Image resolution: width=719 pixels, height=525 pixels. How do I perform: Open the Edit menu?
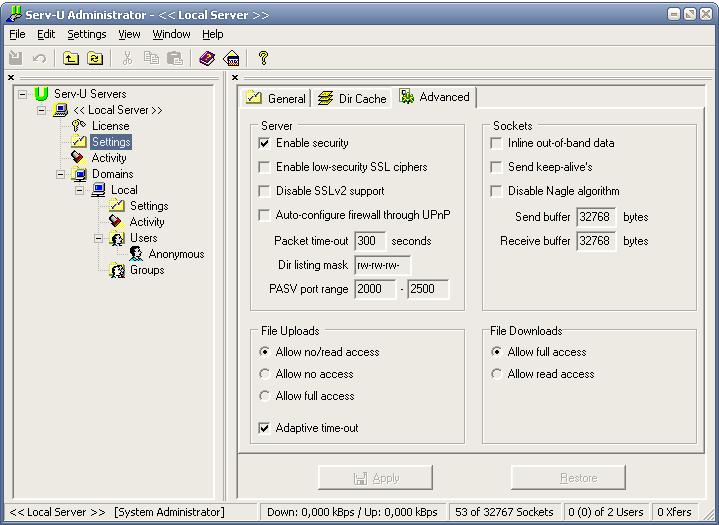click(46, 34)
